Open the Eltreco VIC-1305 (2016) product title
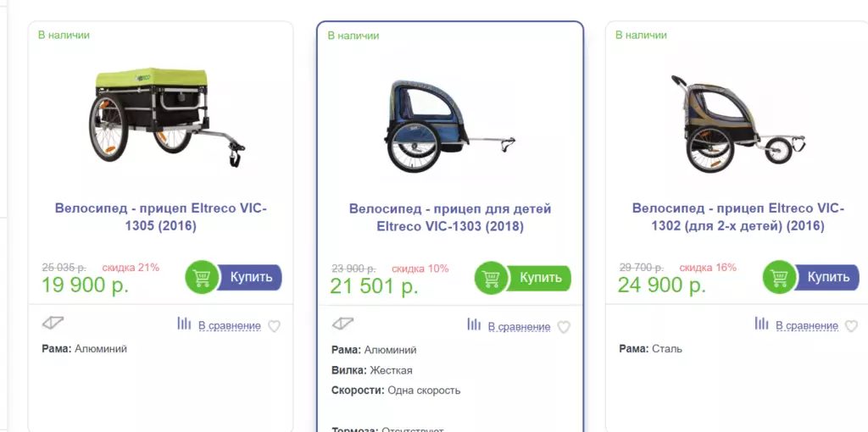Image resolution: width=868 pixels, height=432 pixels. [x=160, y=218]
